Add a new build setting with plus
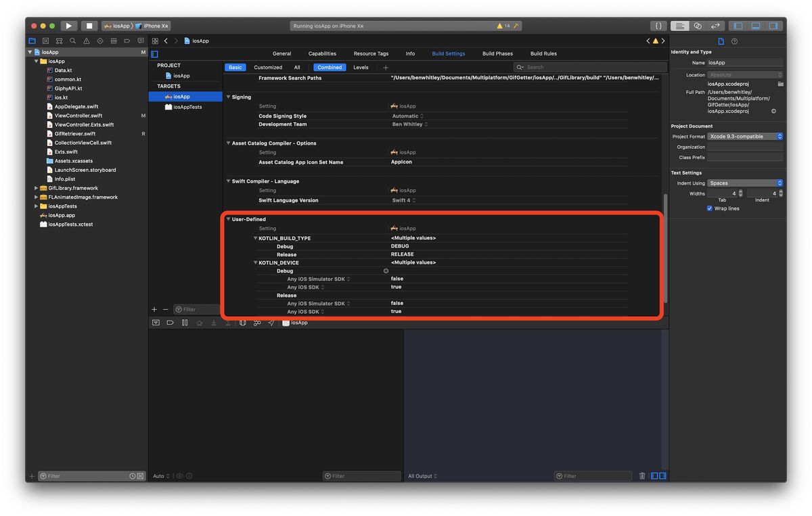This screenshot has width=812, height=516. coord(386,68)
